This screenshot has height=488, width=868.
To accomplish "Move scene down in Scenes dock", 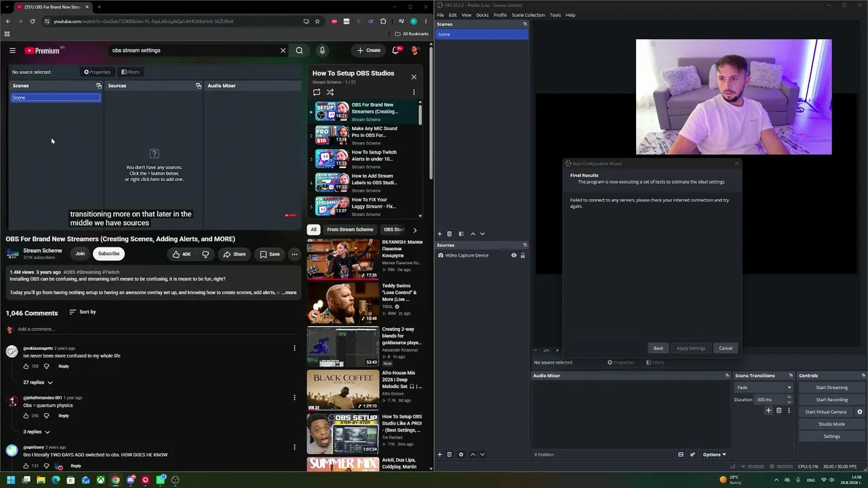I will tap(482, 234).
